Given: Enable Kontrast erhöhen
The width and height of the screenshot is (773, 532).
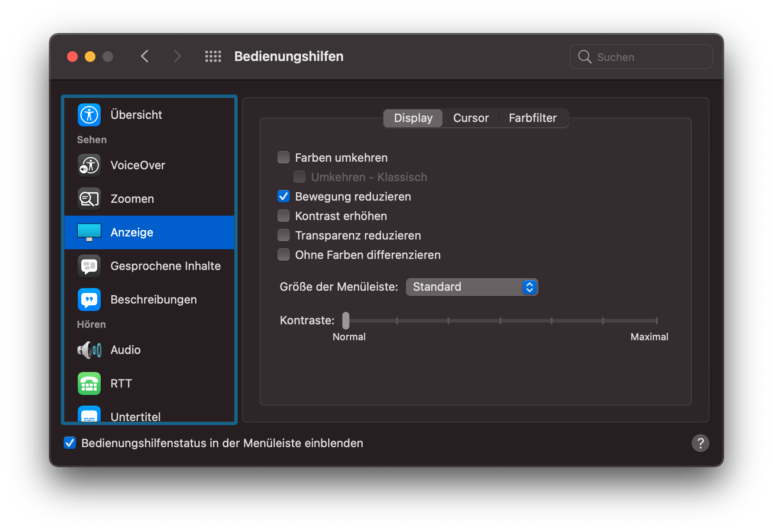Looking at the screenshot, I should pyautogui.click(x=284, y=216).
